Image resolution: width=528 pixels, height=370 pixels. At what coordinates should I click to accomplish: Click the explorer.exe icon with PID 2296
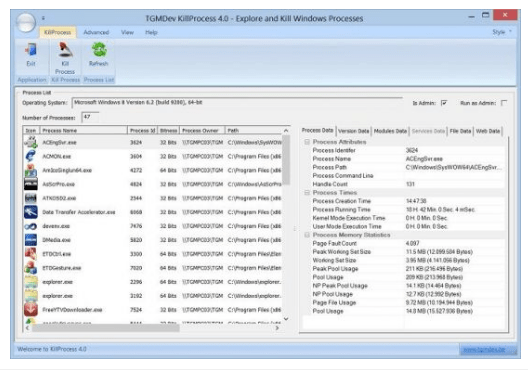31,282
